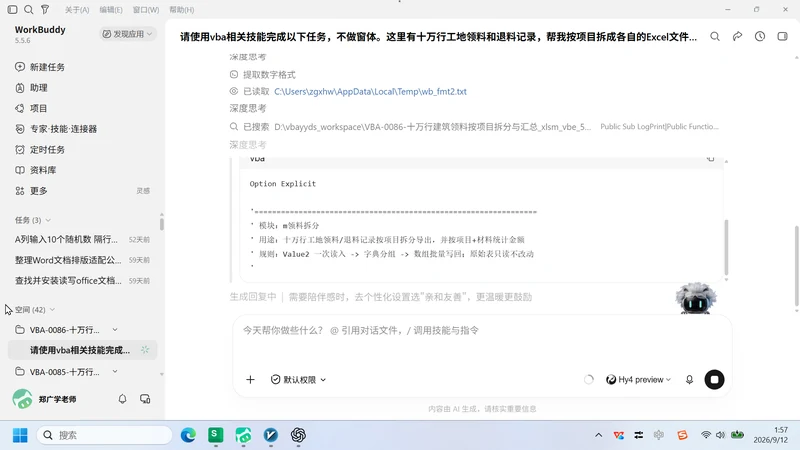Click the loading spinner near model selector

coord(588,380)
